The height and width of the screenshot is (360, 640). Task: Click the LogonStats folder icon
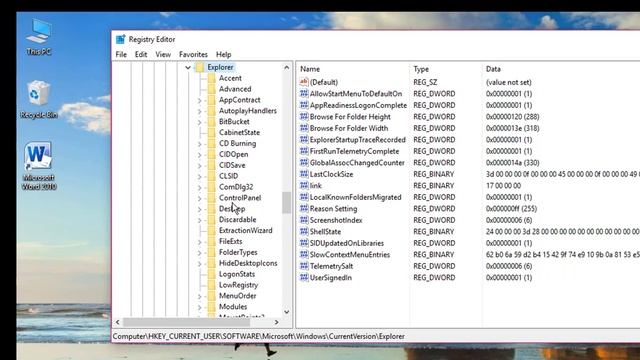click(x=211, y=274)
